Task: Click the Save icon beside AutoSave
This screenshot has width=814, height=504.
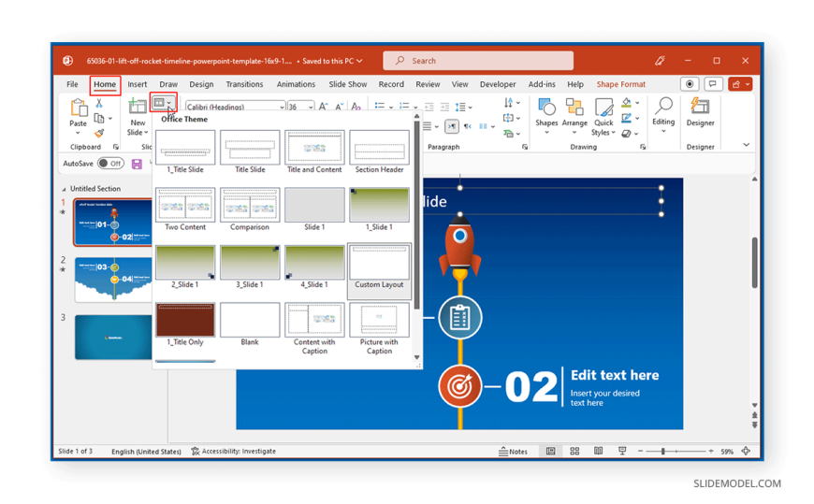Action: click(137, 164)
